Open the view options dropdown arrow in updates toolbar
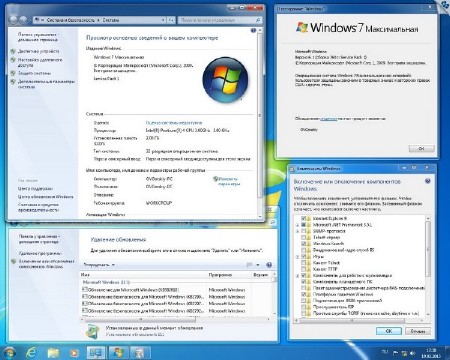450x360 pixels. pos(258,265)
